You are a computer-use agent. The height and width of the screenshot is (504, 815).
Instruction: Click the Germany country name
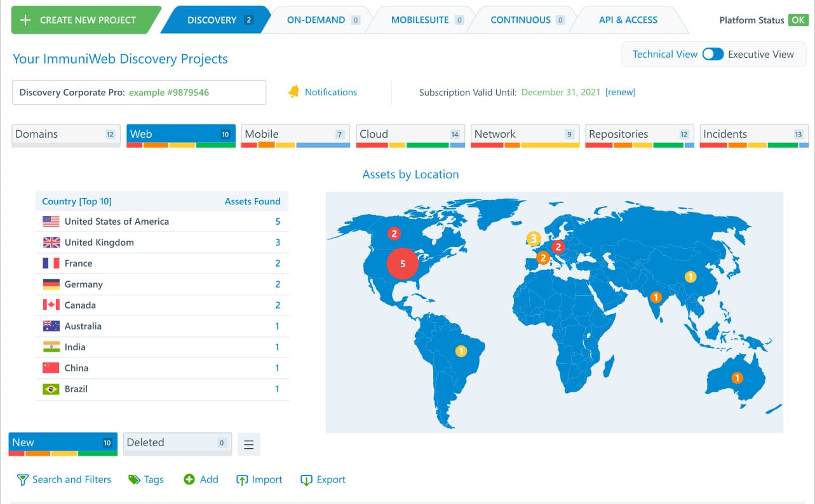[84, 284]
